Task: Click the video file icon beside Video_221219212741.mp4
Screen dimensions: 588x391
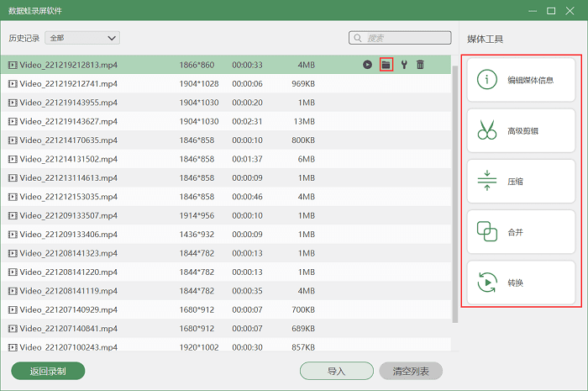Action: pos(13,84)
